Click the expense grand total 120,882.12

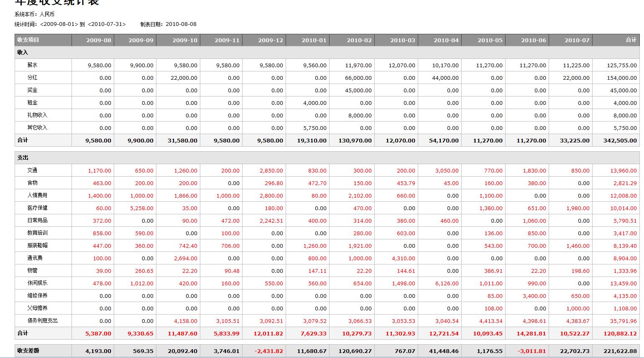pyautogui.click(x=620, y=333)
